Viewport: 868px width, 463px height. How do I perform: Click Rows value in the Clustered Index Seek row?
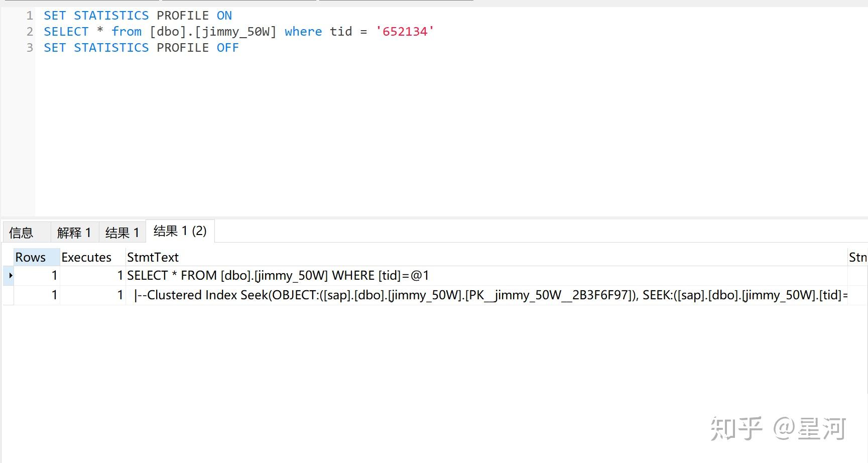[37, 295]
